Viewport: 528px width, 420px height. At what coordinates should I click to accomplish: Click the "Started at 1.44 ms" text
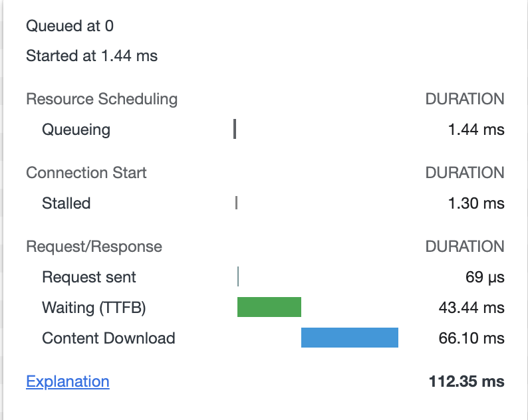(x=92, y=56)
